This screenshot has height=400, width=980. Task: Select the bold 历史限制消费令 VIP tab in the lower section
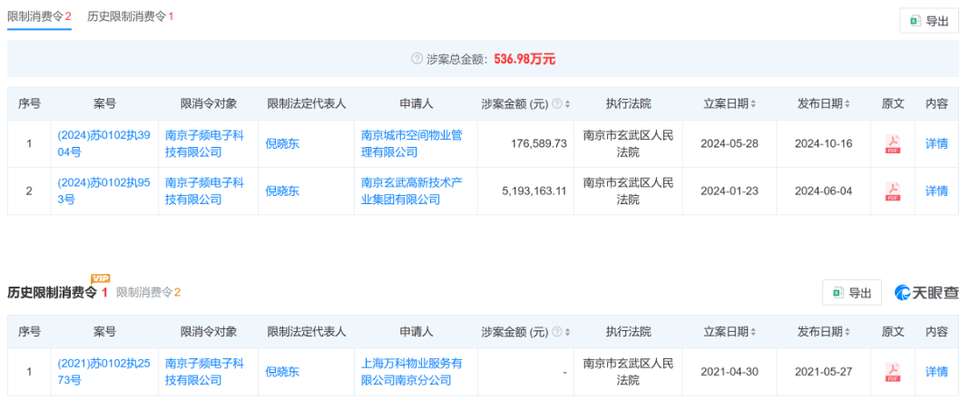pyautogui.click(x=58, y=292)
